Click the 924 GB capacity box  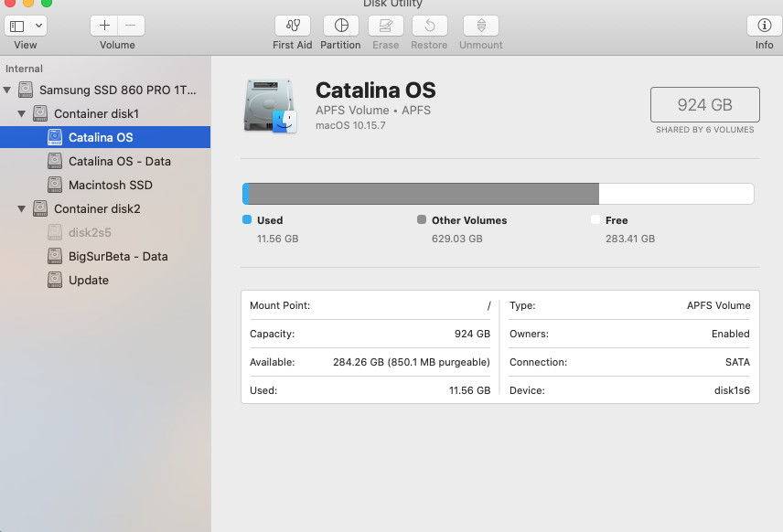[x=704, y=105]
